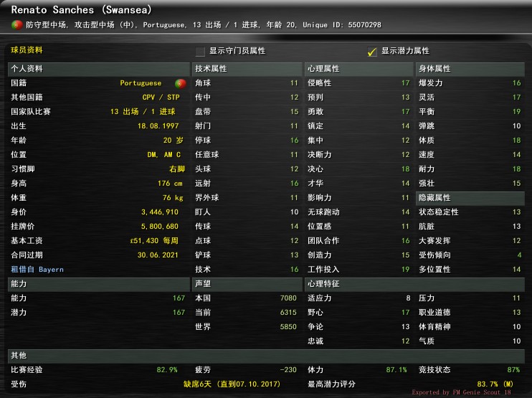Click the 最高潜力评分 value 83.7% (M)
Image resolution: width=532 pixels, height=398 pixels.
click(x=495, y=384)
